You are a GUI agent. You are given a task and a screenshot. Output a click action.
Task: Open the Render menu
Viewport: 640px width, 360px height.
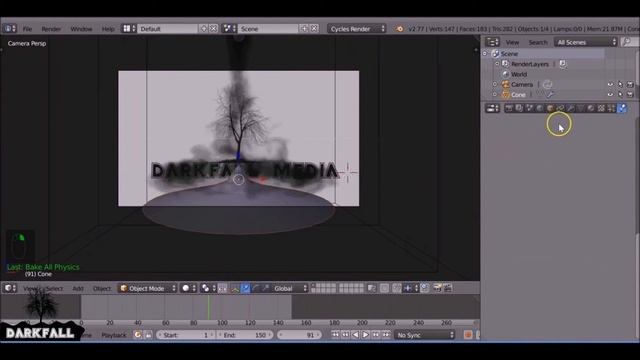(51, 29)
